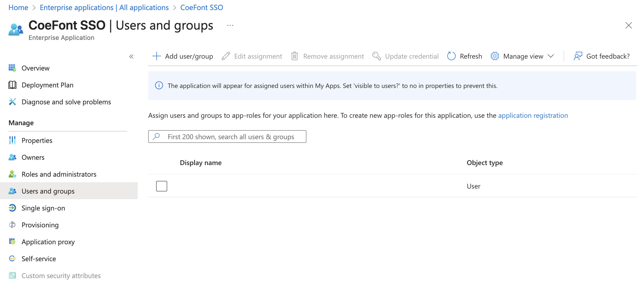Open the Deployment Plan page
The height and width of the screenshot is (291, 644).
(x=47, y=85)
